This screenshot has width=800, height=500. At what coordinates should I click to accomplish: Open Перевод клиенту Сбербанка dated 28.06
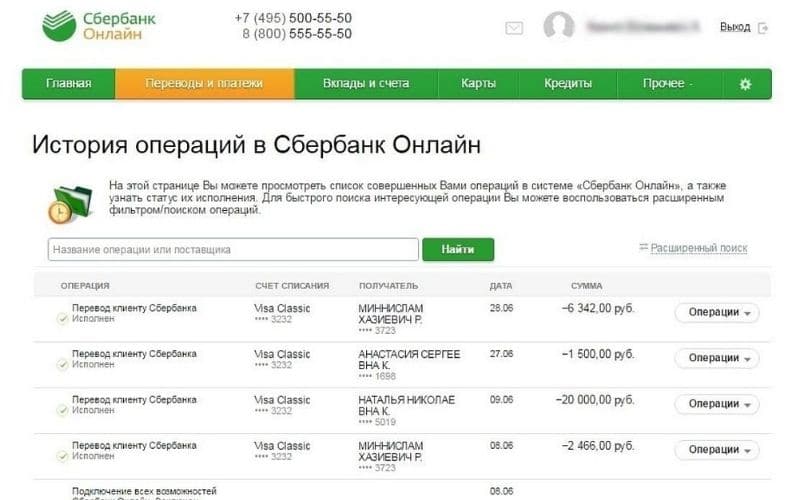point(134,308)
